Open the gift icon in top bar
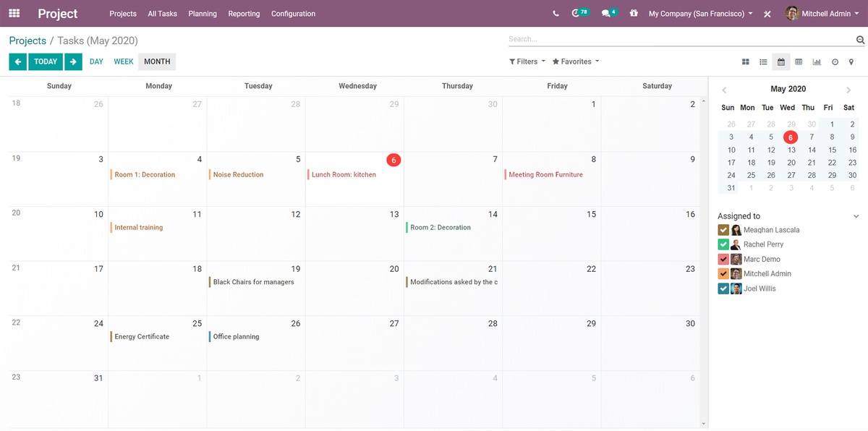The image size is (868, 431). [x=634, y=14]
